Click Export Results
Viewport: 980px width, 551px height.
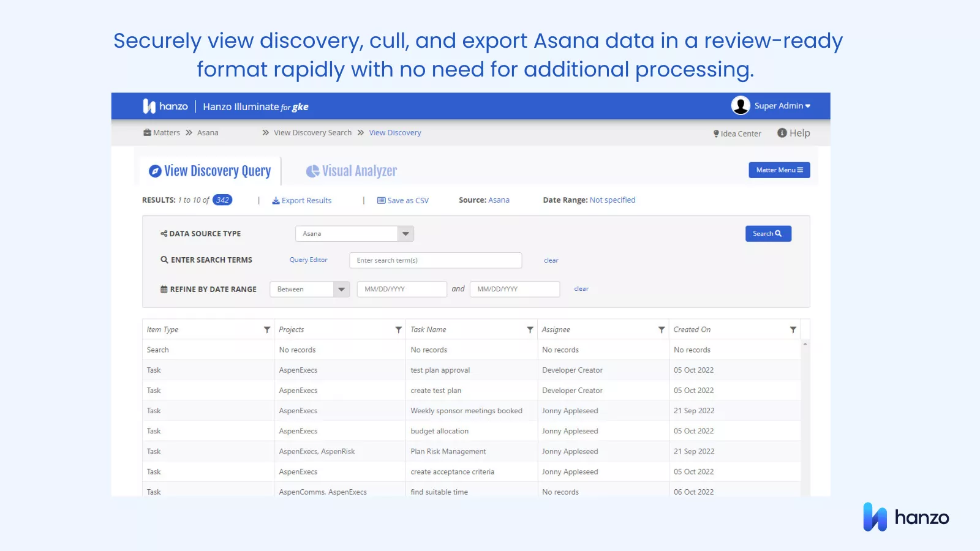[x=302, y=201]
